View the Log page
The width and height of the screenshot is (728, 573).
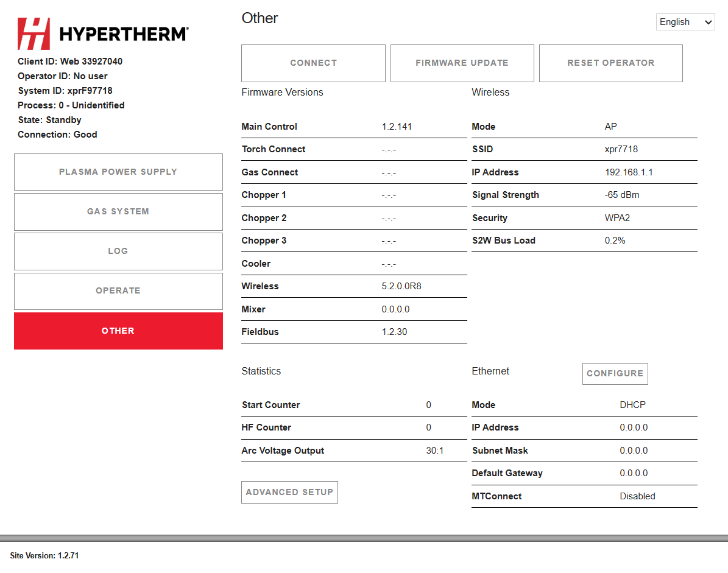coord(118,251)
